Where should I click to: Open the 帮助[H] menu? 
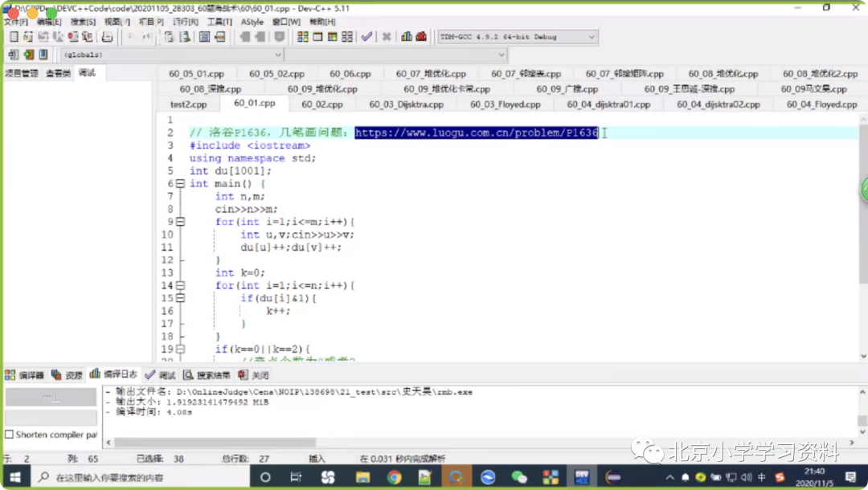click(x=322, y=22)
